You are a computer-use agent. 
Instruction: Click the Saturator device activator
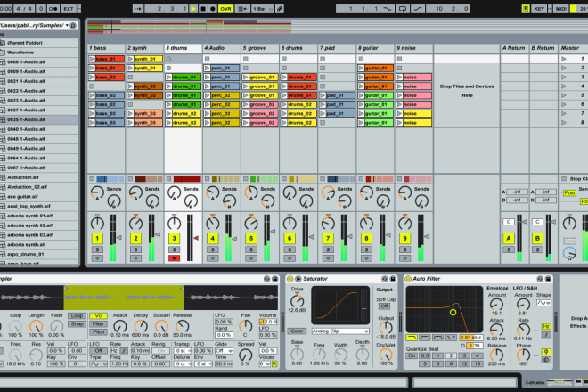point(290,279)
